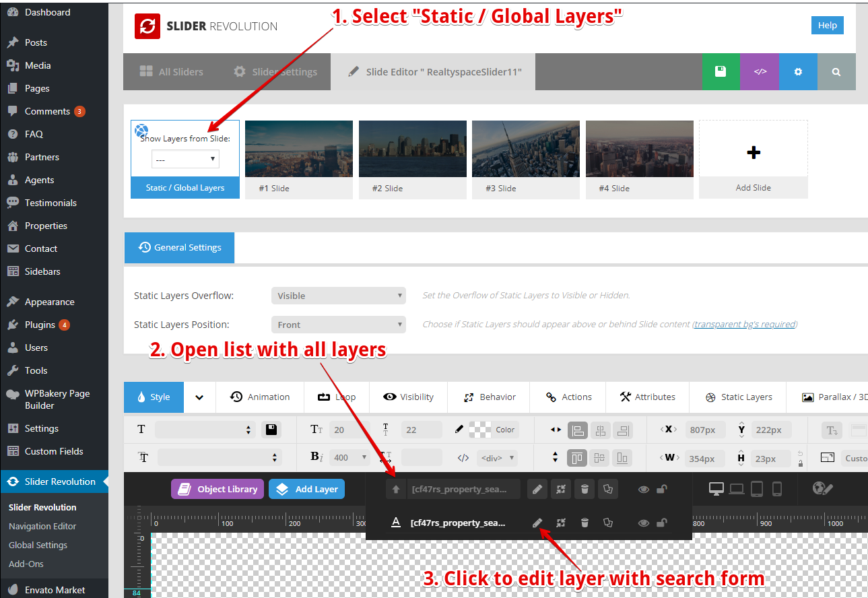Open Static Layers Position dropdown
The height and width of the screenshot is (598, 868).
click(x=339, y=325)
